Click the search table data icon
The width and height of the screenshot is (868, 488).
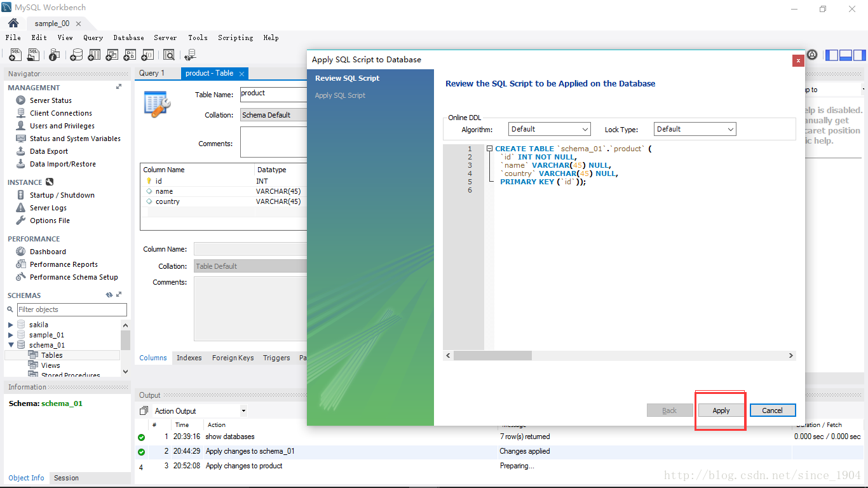(169, 55)
